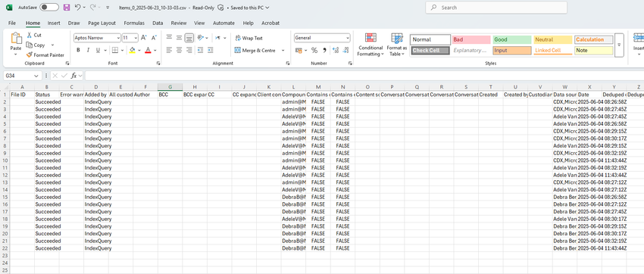This screenshot has height=274, width=644.
Task: Toggle Bold formatting
Action: [x=78, y=50]
